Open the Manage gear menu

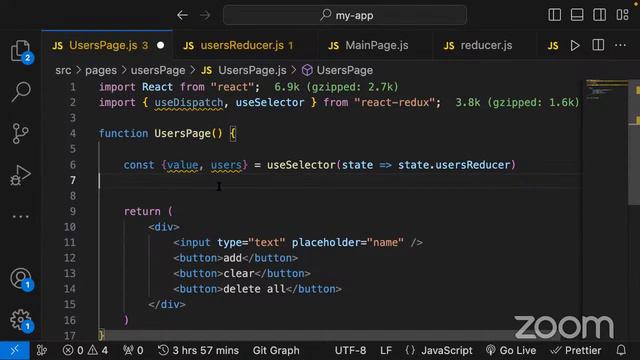(x=20, y=320)
